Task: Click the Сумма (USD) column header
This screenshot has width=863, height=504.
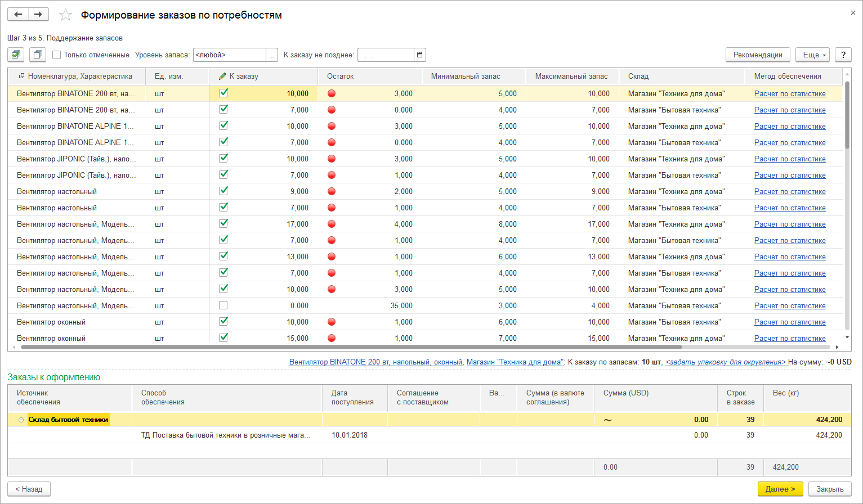Action: pyautogui.click(x=656, y=398)
